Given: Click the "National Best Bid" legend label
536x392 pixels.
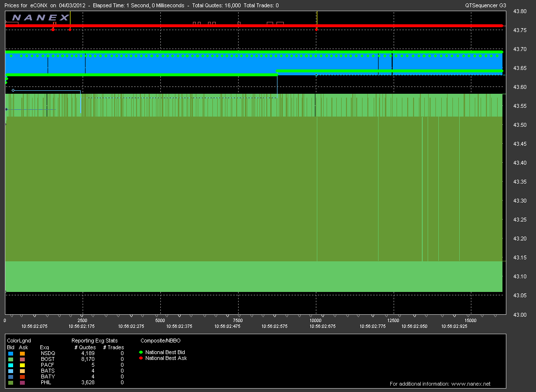Looking at the screenshot, I should [165, 352].
